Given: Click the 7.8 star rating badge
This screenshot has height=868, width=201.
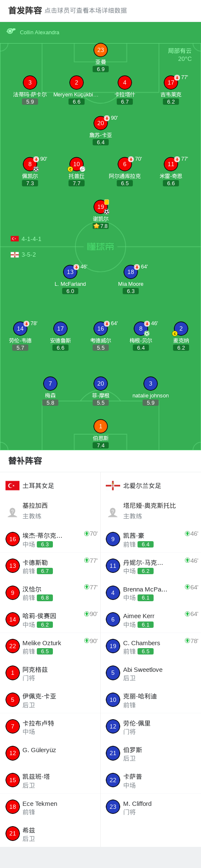Looking at the screenshot, I should click(x=101, y=226).
